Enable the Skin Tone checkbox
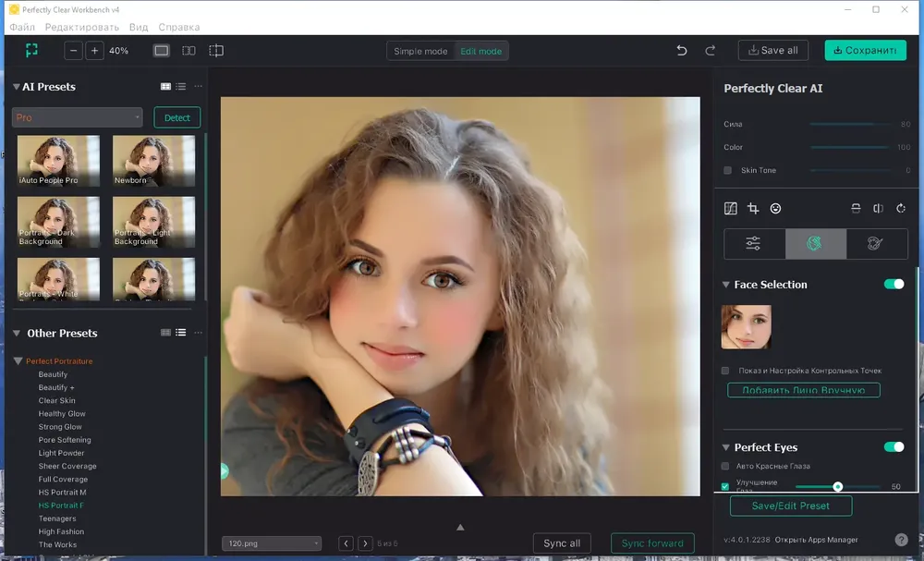This screenshot has width=924, height=561. [x=728, y=170]
